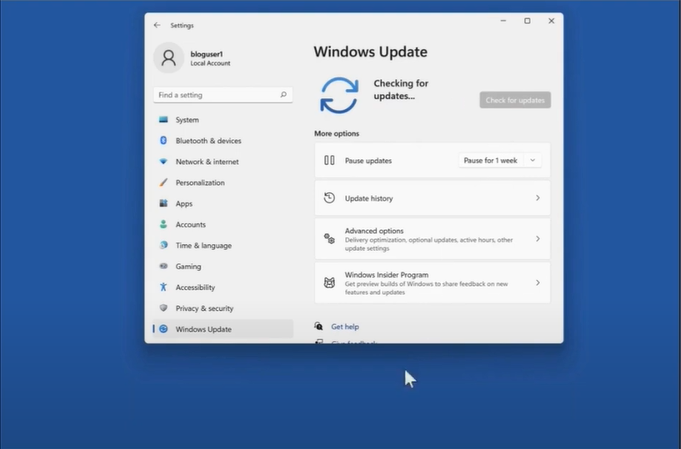Image resolution: width=681 pixels, height=449 pixels.
Task: Select the Network & internet icon
Action: point(163,162)
